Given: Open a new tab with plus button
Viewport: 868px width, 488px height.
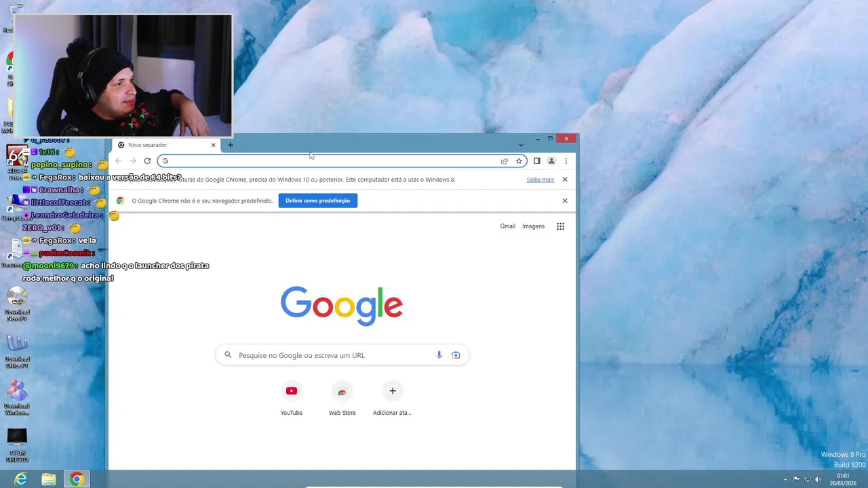Looking at the screenshot, I should [231, 144].
